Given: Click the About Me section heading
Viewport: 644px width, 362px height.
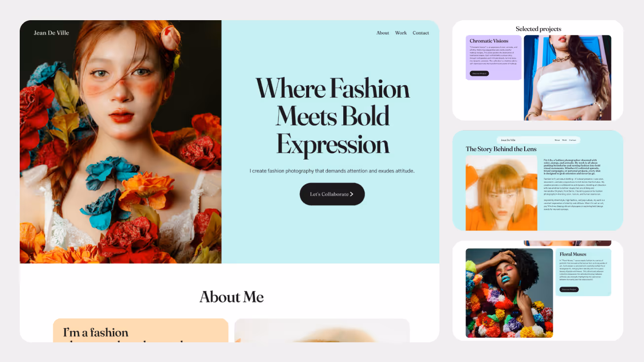Looking at the screenshot, I should tap(231, 297).
